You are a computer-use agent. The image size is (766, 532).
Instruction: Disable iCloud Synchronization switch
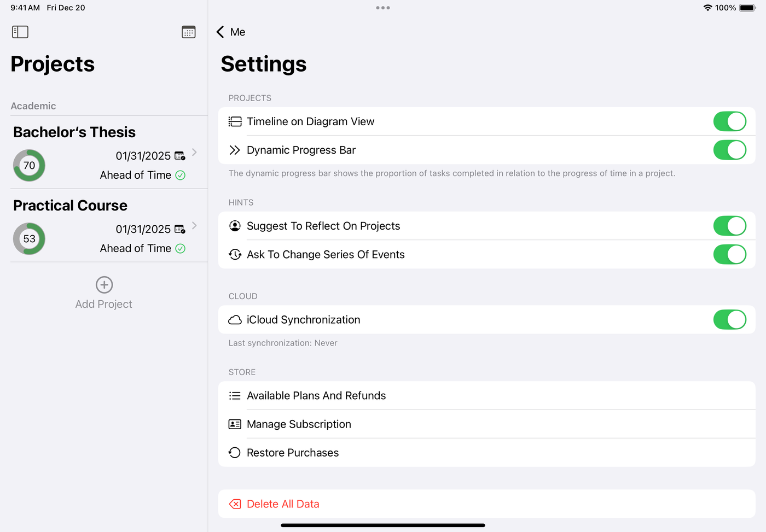tap(729, 320)
